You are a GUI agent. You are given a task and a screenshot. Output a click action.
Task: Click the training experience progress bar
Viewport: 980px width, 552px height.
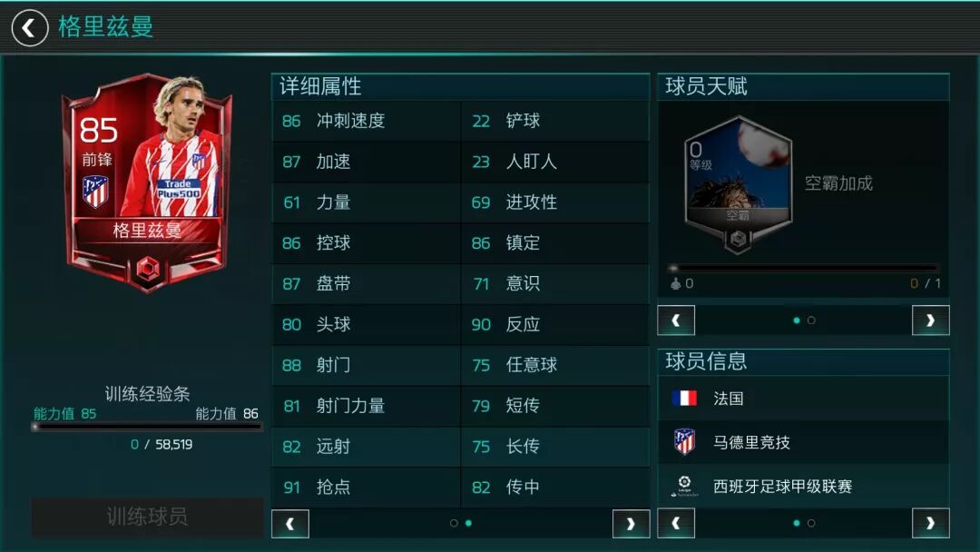click(147, 427)
